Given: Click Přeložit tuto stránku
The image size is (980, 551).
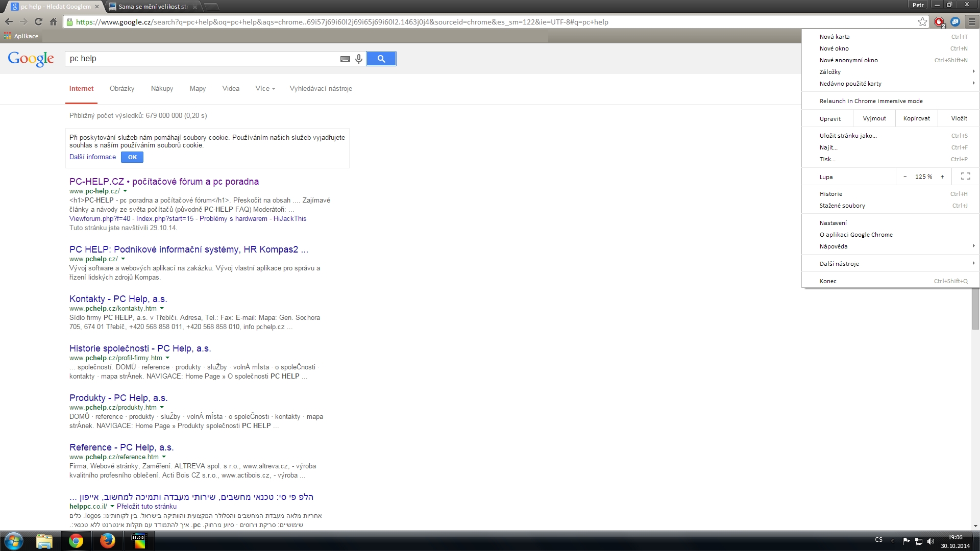Looking at the screenshot, I should tap(146, 507).
